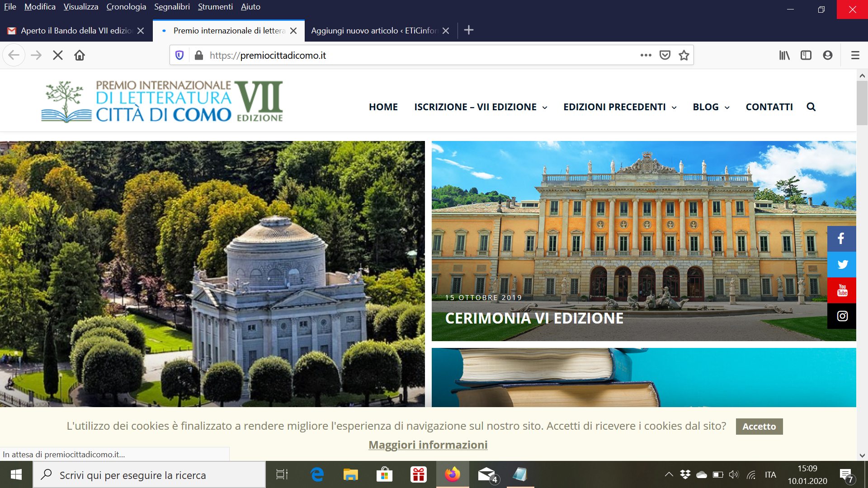The height and width of the screenshot is (488, 868).
Task: Open the Firefox account icon
Action: pos(828,55)
